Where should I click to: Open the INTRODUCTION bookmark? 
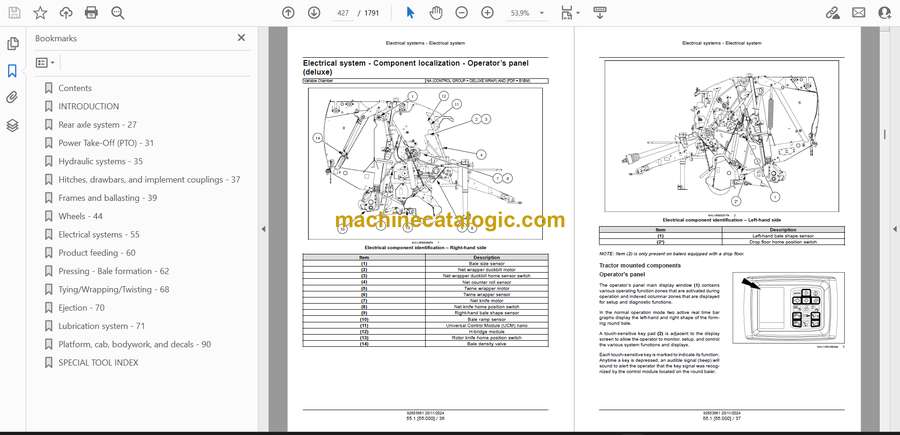click(x=89, y=106)
